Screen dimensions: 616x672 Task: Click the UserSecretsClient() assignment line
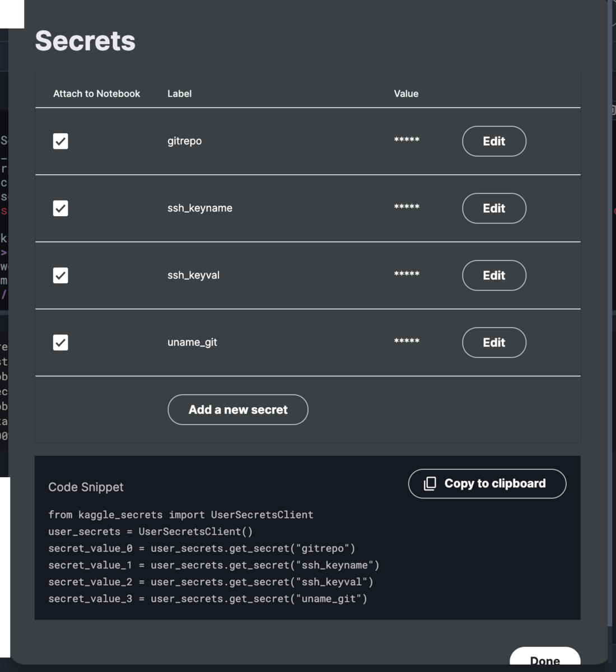click(151, 531)
